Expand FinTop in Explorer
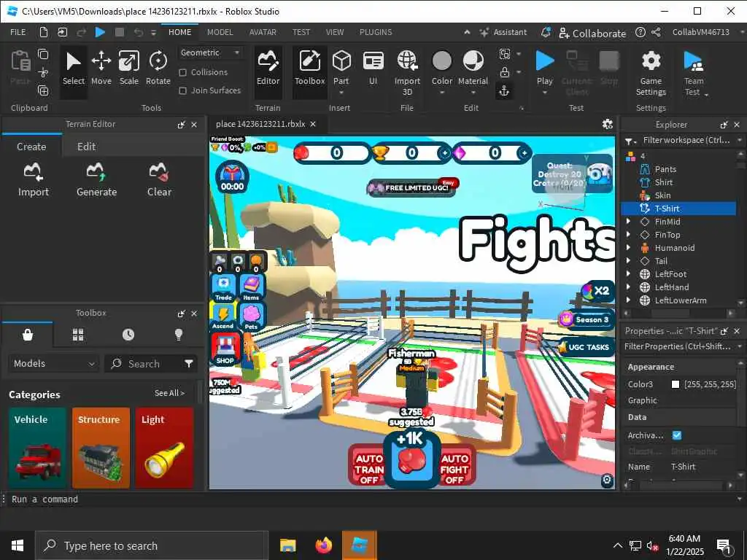Screen dimensions: 747x560 (628, 235)
